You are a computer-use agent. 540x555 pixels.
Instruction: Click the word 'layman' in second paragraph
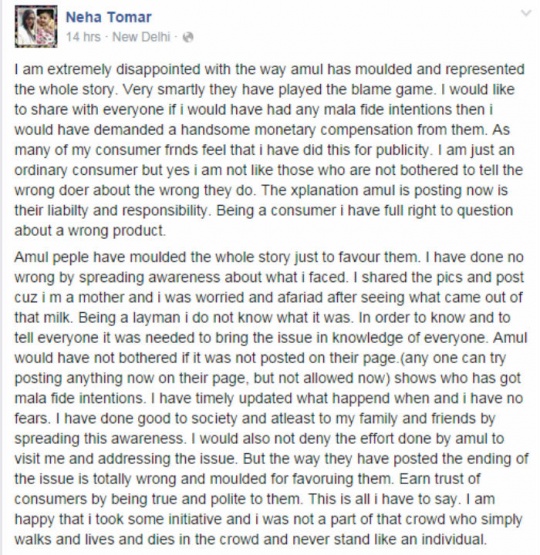tap(156, 317)
